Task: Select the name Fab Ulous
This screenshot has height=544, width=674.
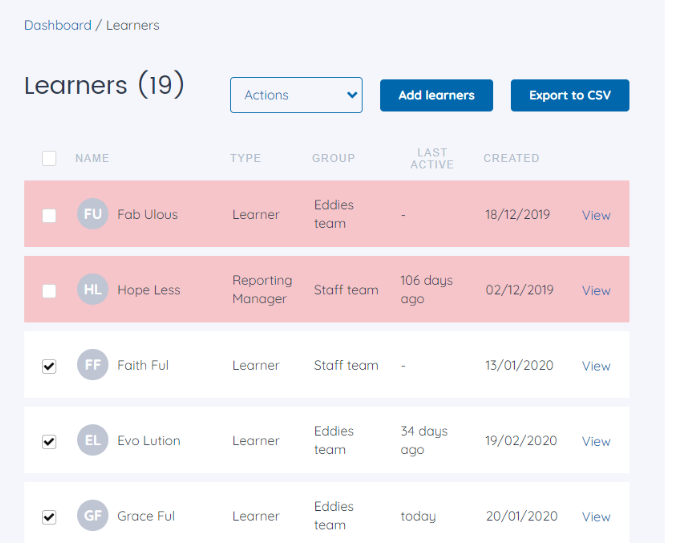Action: click(147, 214)
